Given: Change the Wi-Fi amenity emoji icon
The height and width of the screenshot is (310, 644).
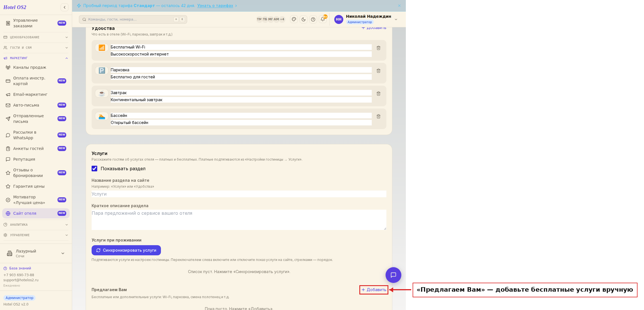Looking at the screenshot, I should coord(102,48).
